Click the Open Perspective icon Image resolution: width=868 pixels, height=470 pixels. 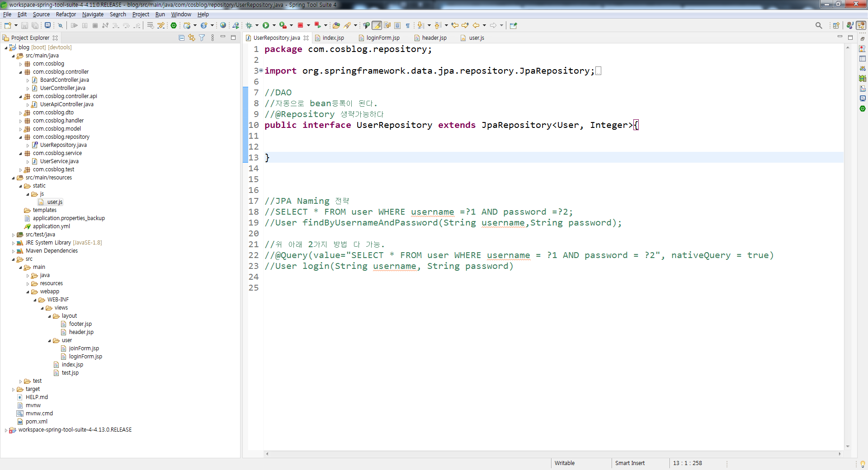click(836, 26)
